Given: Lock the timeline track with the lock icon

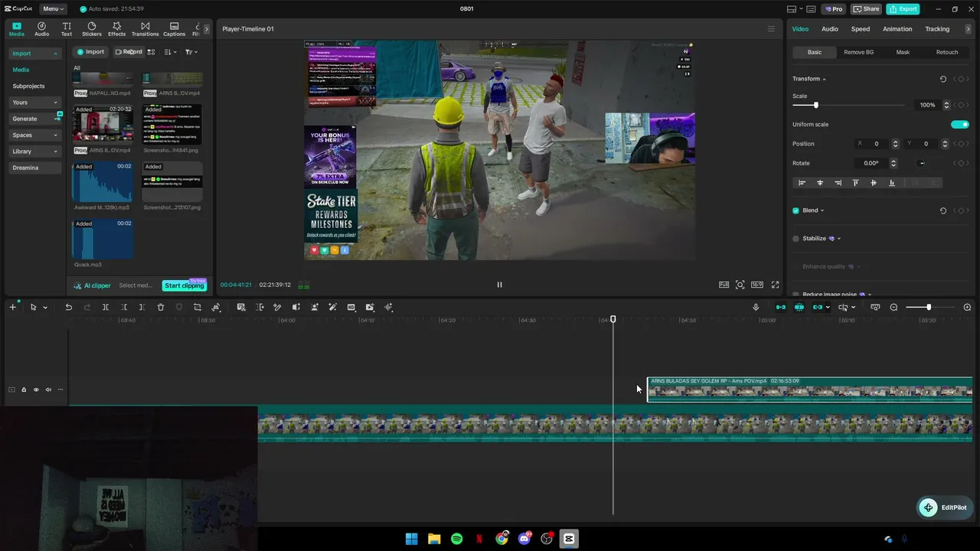Looking at the screenshot, I should pos(24,390).
